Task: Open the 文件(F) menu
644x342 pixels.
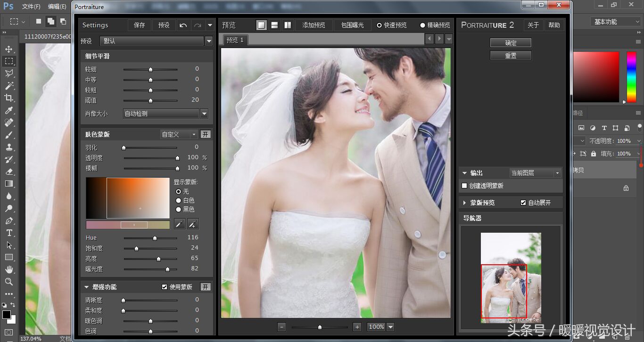Action: [31, 7]
